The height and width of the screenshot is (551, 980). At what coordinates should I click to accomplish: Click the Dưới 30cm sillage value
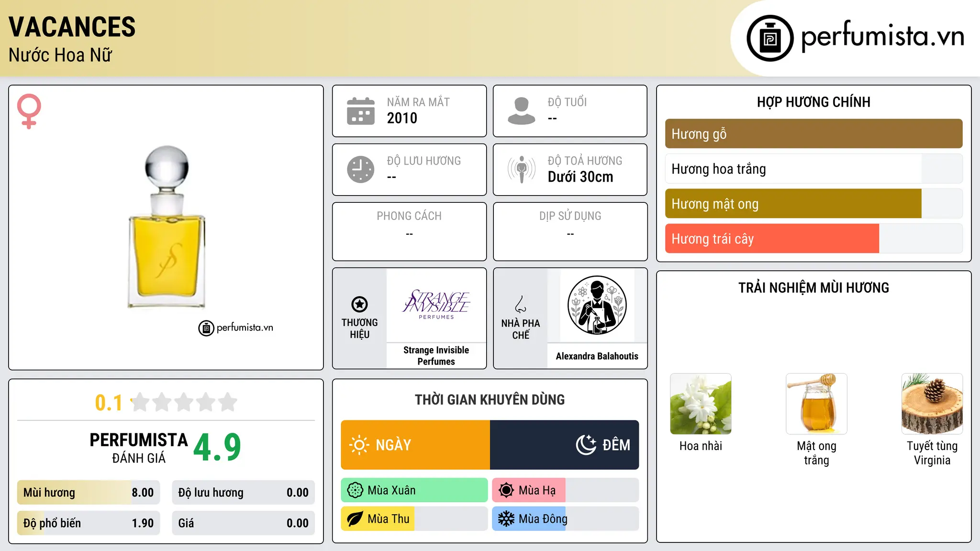580,177
